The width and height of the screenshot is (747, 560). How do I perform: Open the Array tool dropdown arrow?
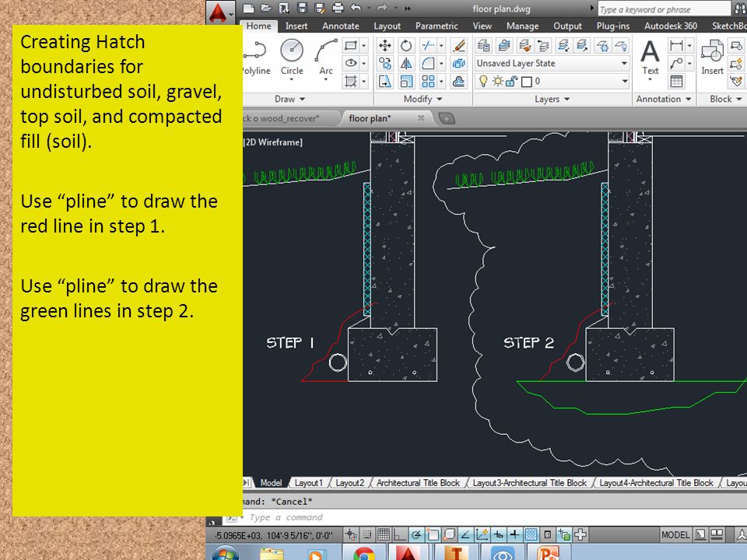click(441, 82)
